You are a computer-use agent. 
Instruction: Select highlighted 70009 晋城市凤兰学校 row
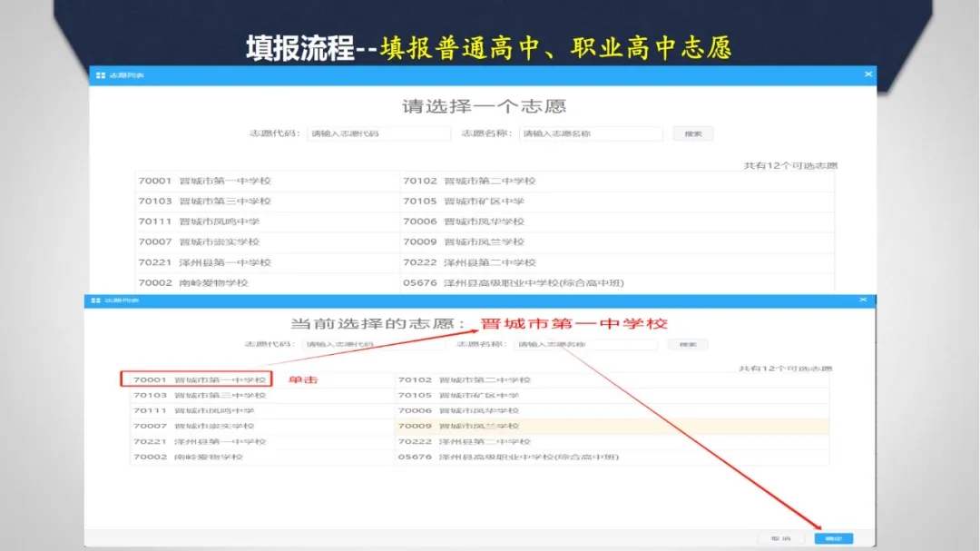coord(478,426)
